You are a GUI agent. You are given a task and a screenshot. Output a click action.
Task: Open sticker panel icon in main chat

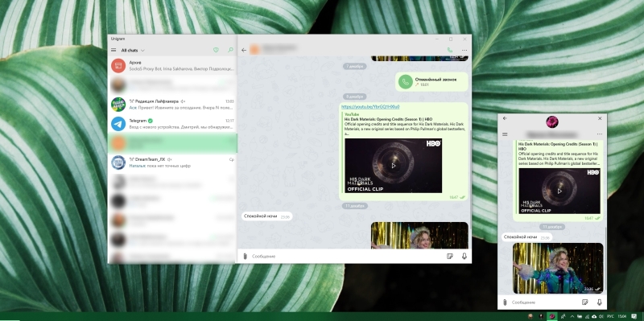pos(450,256)
